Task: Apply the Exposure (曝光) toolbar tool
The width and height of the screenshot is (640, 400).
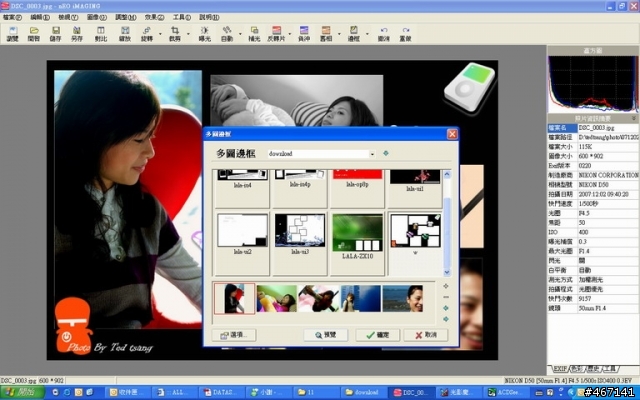Action: coord(204,34)
